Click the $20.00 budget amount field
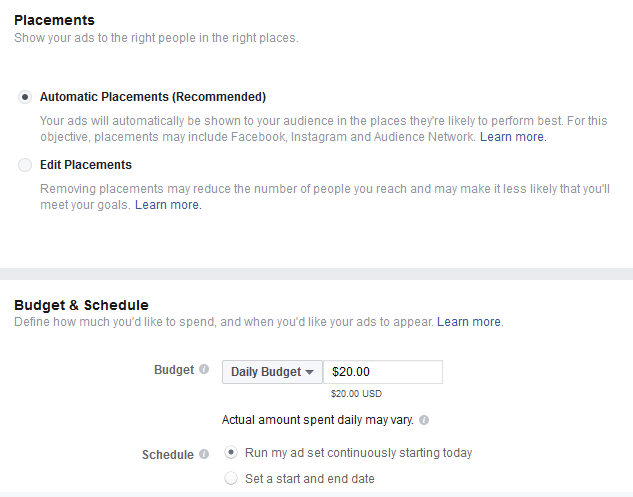This screenshot has width=633, height=497. tap(383, 372)
